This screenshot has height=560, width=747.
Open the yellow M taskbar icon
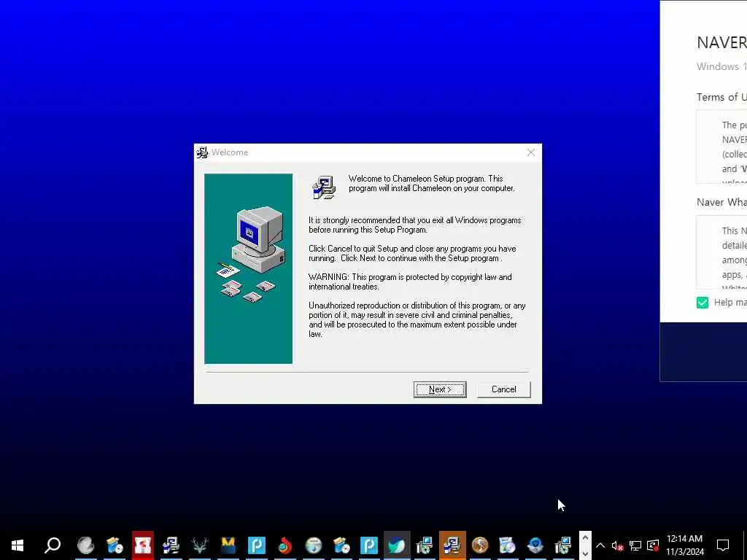pyautogui.click(x=228, y=545)
